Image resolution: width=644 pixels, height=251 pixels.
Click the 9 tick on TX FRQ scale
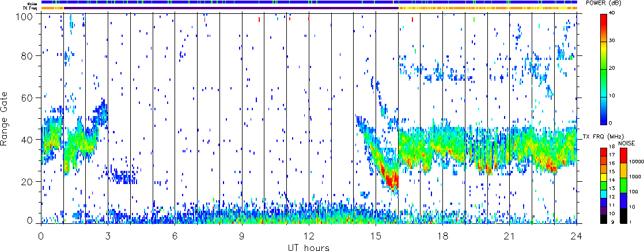point(611,223)
